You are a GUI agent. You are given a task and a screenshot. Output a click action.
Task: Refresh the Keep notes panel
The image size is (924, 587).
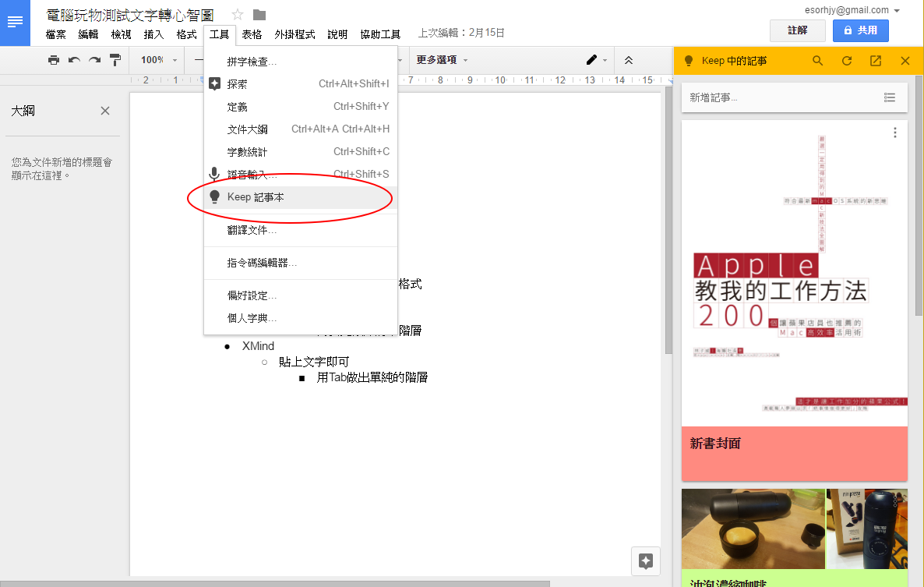point(847,61)
